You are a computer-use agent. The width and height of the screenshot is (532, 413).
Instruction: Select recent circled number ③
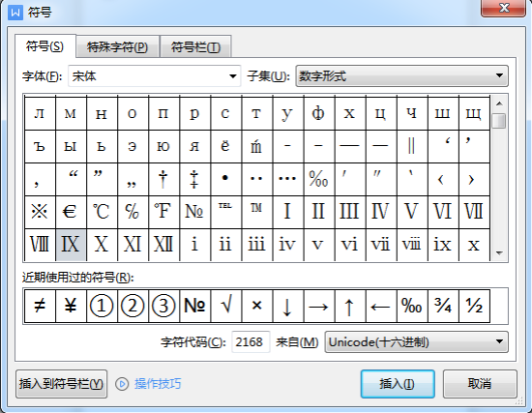(163, 306)
